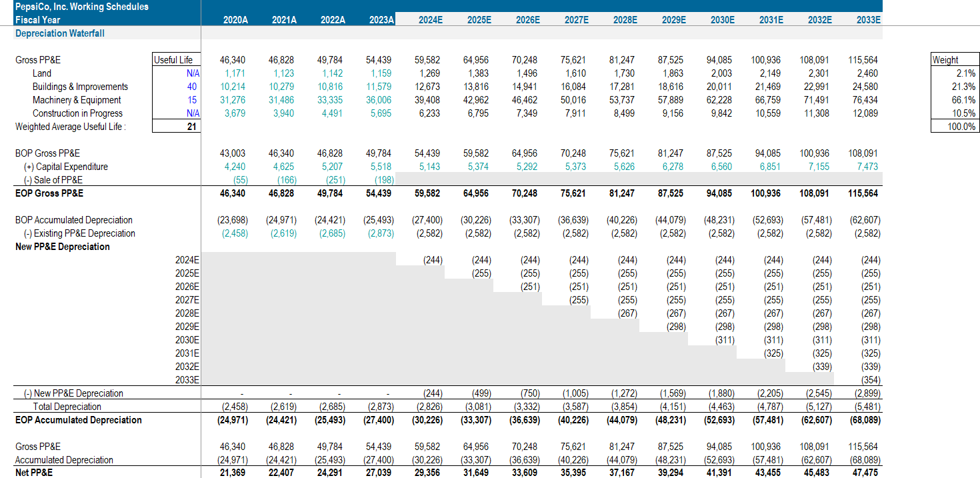Image resolution: width=980 pixels, height=478 pixels.
Task: Click the 'Net PP&E' row label
Action: point(34,473)
